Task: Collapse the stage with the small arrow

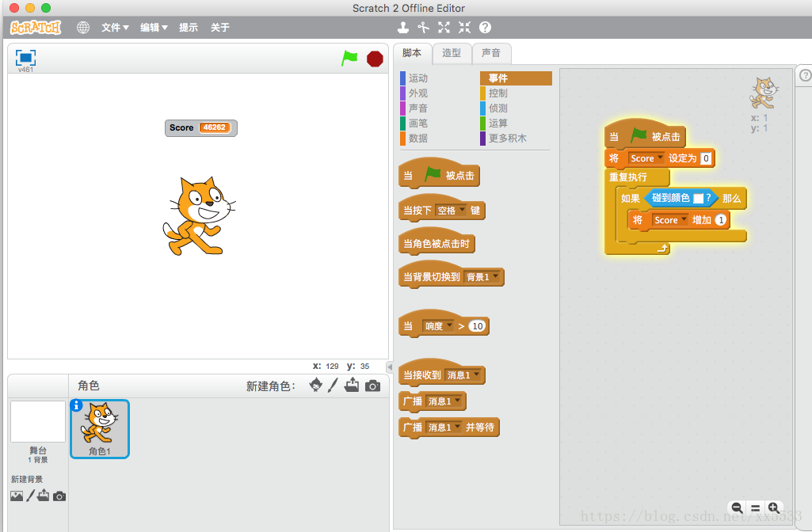Action: 390,367
